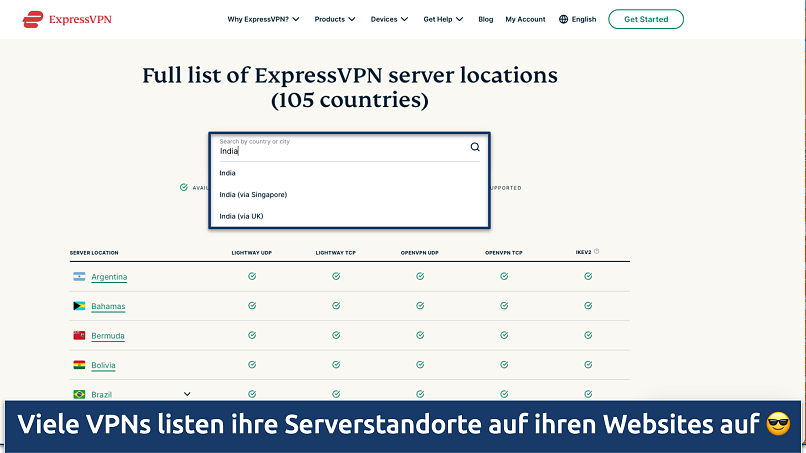Open the Devices dropdown menu

click(x=389, y=20)
